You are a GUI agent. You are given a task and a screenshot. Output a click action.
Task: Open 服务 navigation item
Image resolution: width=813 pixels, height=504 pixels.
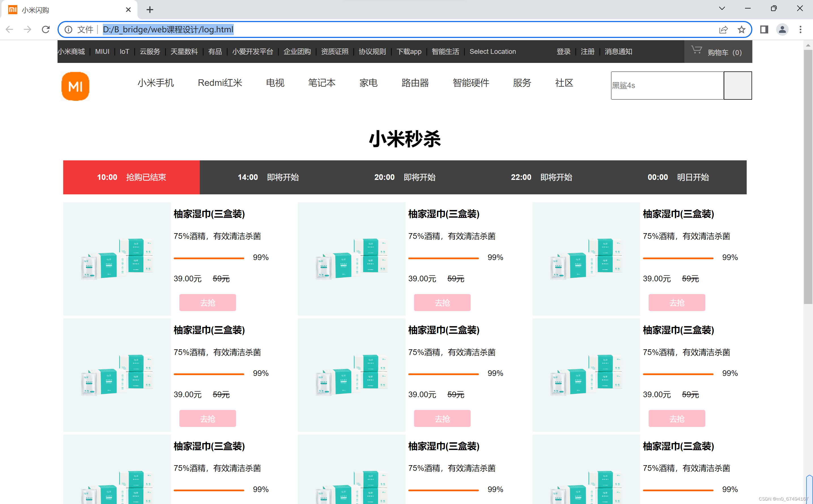[522, 83]
